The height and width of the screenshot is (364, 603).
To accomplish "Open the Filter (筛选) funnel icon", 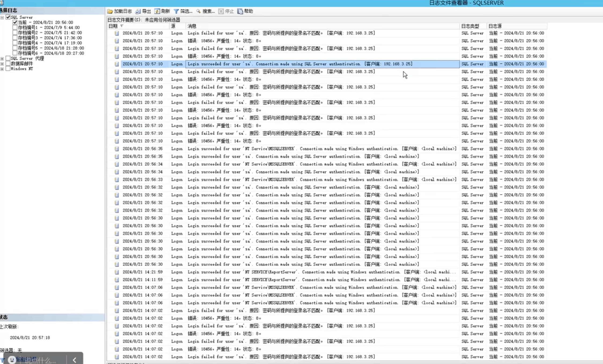I will [176, 11].
